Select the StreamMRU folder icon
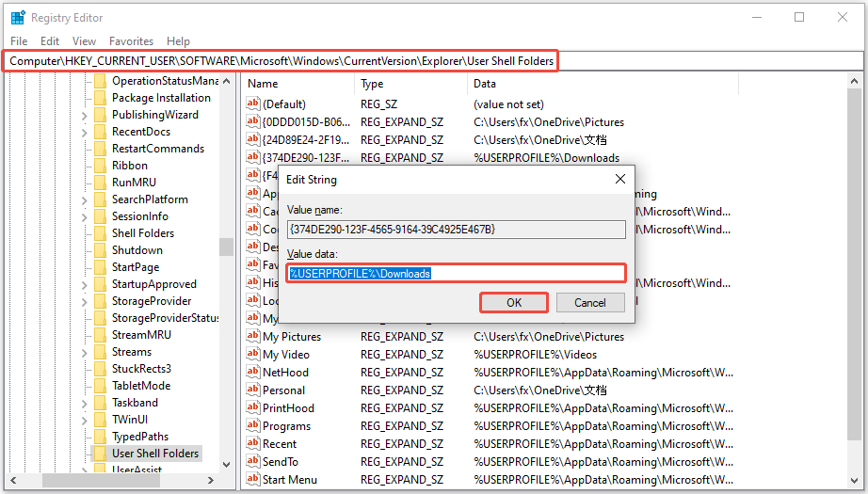 click(100, 335)
